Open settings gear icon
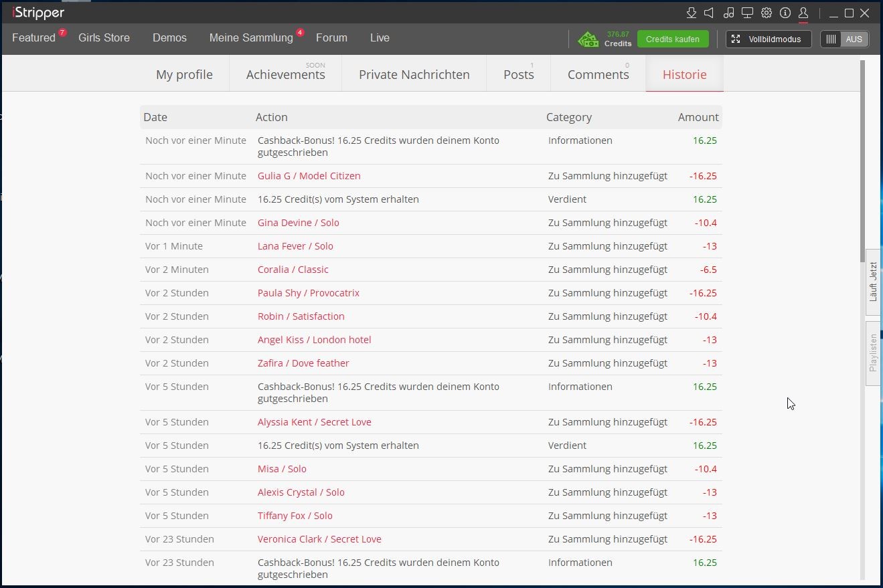The width and height of the screenshot is (883, 588). point(767,13)
